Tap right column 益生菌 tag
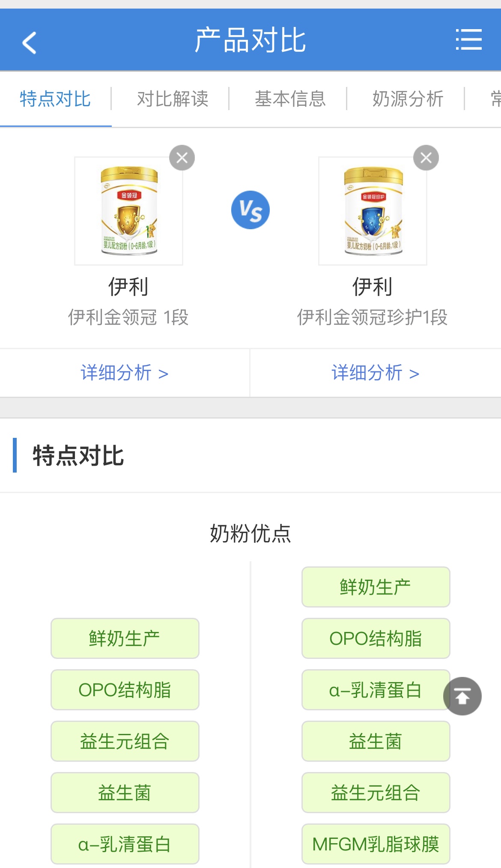This screenshot has height=868, width=501. pos(376,741)
